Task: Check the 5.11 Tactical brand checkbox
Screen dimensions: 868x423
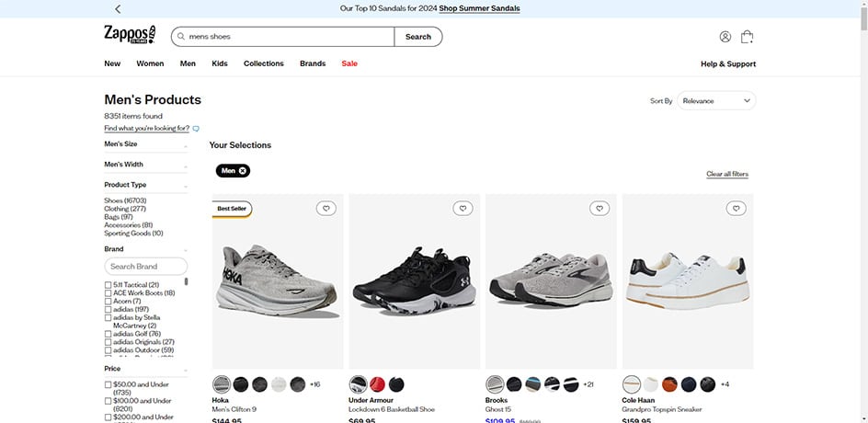Action: click(108, 285)
